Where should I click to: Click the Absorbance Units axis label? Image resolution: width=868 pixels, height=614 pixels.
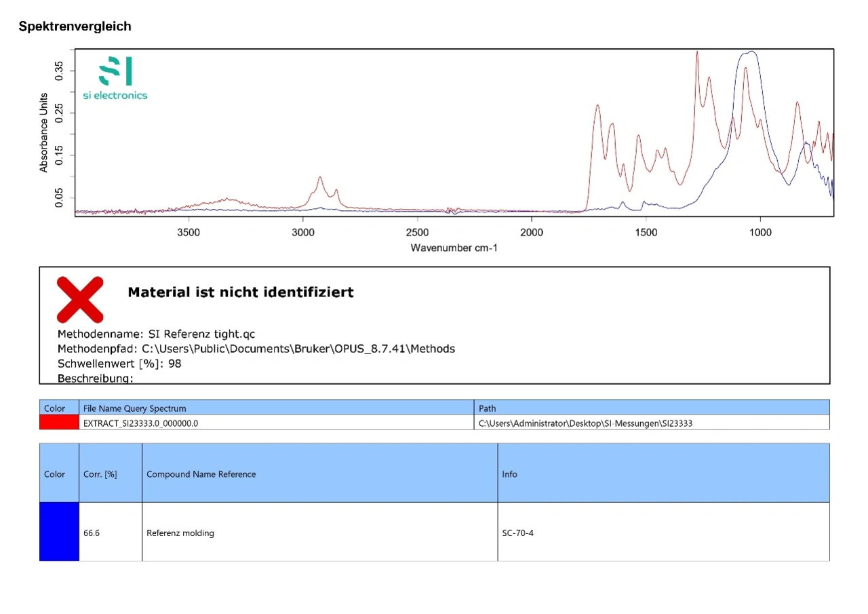pos(44,132)
